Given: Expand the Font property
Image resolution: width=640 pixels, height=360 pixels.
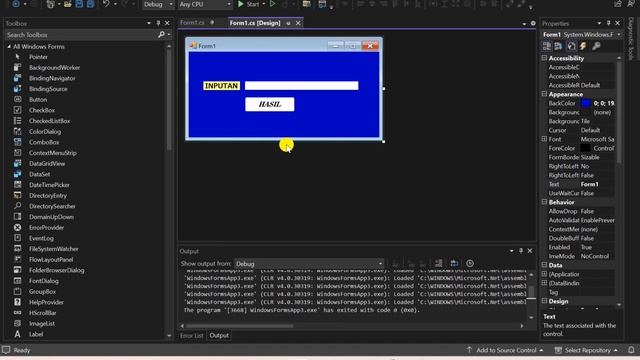Looking at the screenshot, I should click(x=544, y=139).
